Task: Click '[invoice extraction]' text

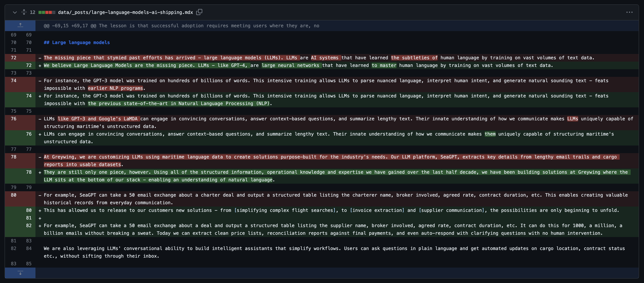Action: (377, 210)
